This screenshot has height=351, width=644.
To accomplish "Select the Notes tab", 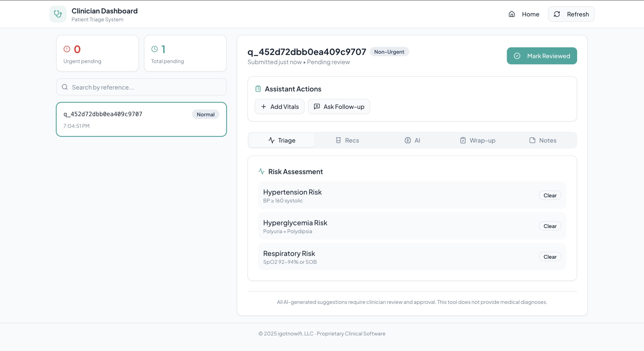I will (543, 140).
